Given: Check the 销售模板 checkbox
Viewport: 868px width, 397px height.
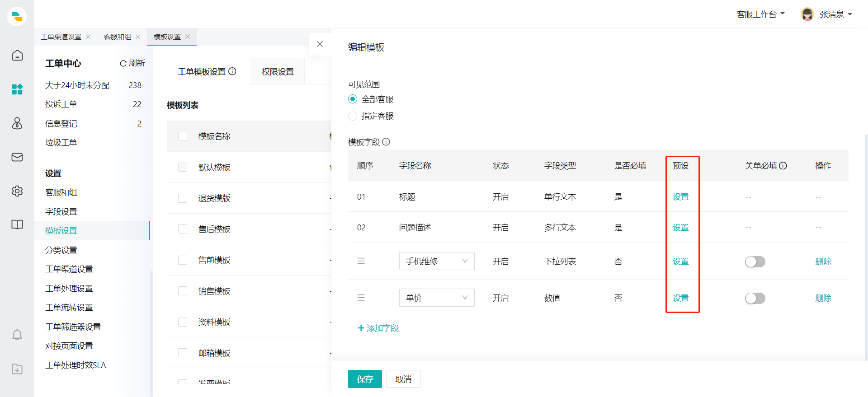Looking at the screenshot, I should pyautogui.click(x=183, y=291).
